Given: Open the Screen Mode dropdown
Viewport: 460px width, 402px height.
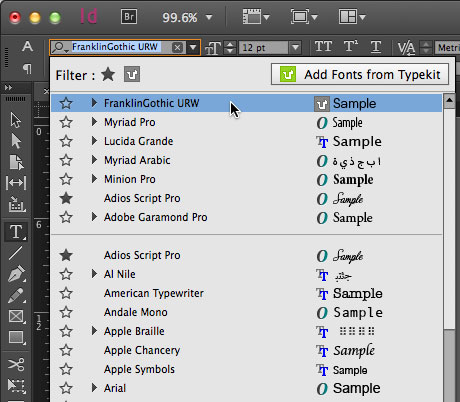Looking at the screenshot, I should click(x=304, y=17).
